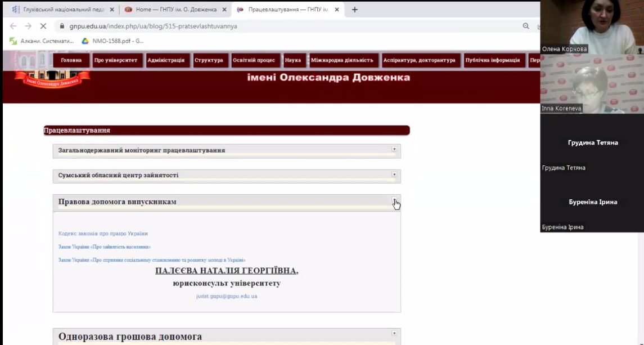The height and width of the screenshot is (345, 644).
Task: Click the arrow on Загальнодержавний моніторинг працевлаштування header
Action: coord(394,149)
